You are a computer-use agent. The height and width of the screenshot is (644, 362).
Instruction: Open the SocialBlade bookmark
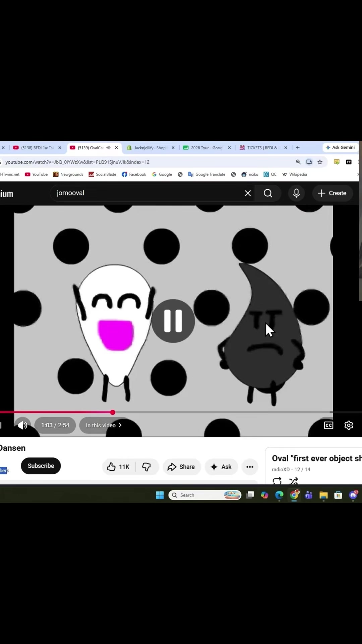102,174
